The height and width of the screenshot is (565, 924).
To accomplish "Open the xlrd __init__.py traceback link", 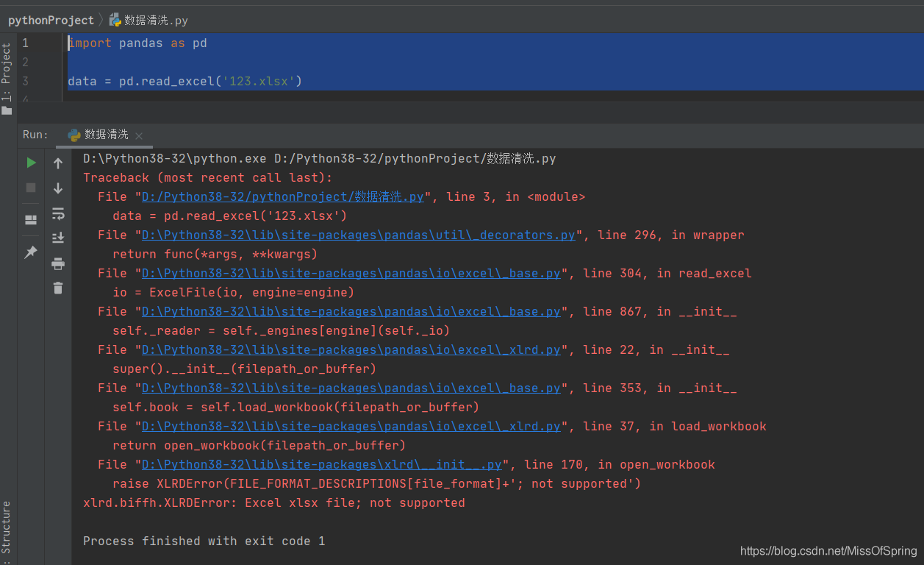I will click(x=322, y=464).
